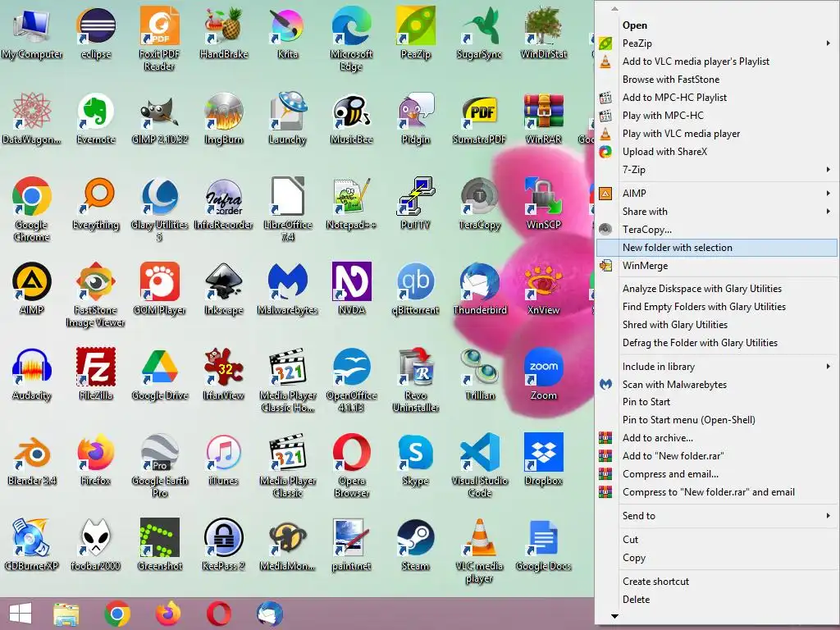Select Browse with FastStone

(x=717, y=80)
